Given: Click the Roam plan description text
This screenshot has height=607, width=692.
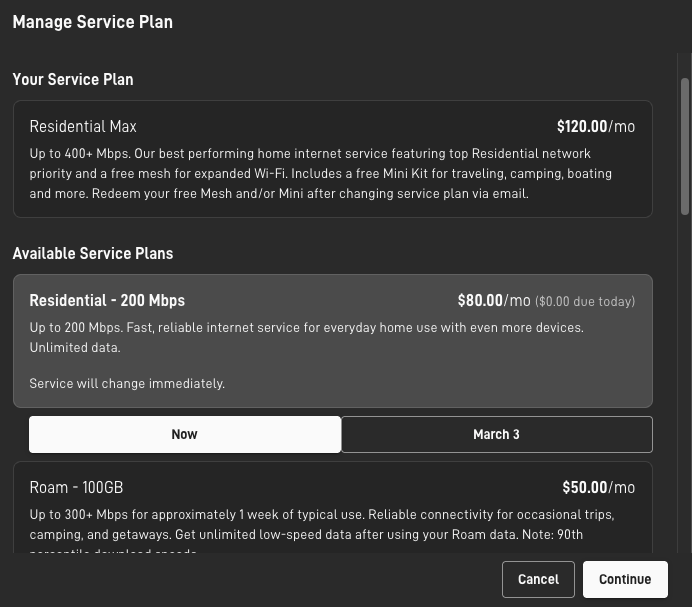Looking at the screenshot, I should click(320, 524).
